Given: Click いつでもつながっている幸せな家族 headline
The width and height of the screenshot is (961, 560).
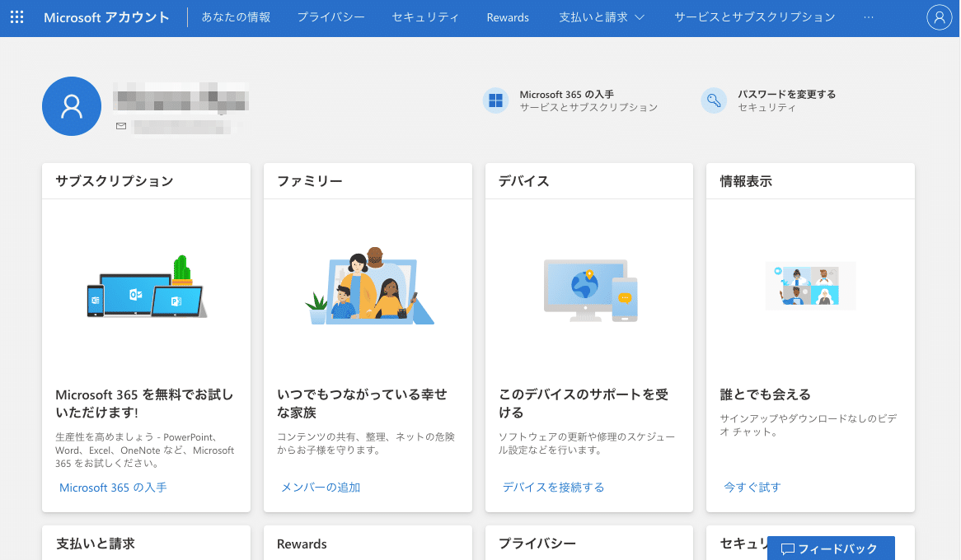Looking at the screenshot, I should click(x=362, y=404).
